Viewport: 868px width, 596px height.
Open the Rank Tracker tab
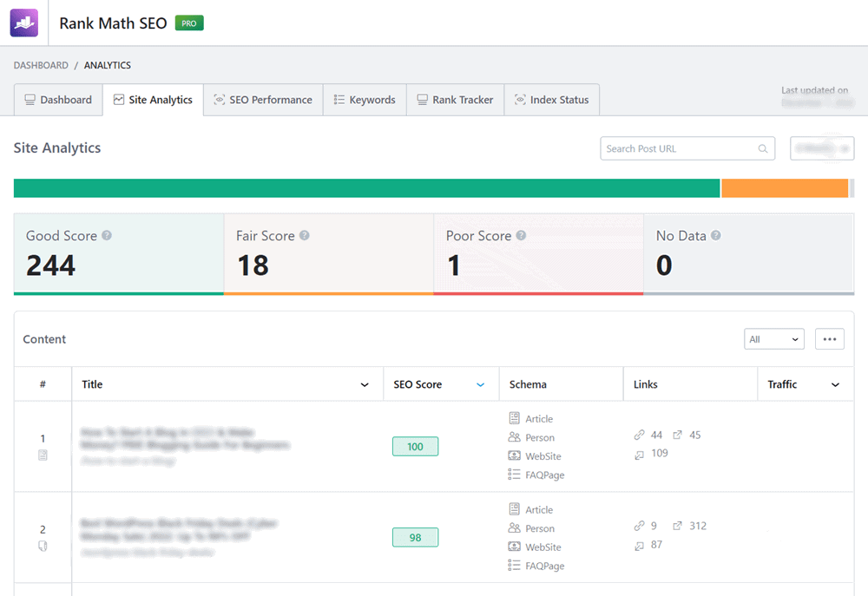[455, 100]
